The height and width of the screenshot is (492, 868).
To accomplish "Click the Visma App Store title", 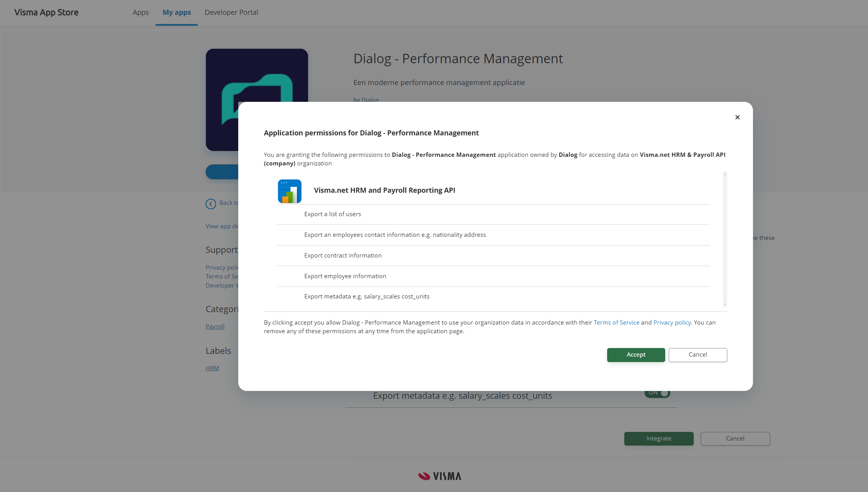I will tap(46, 12).
